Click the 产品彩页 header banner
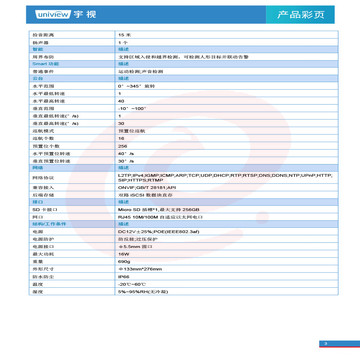The height and width of the screenshot is (360, 360). (300, 15)
